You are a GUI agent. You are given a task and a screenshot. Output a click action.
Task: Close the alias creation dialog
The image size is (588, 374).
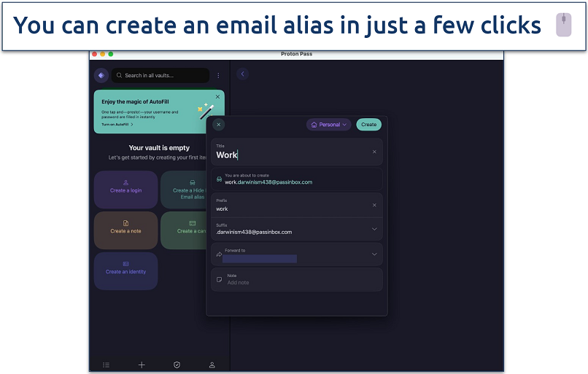pyautogui.click(x=219, y=125)
